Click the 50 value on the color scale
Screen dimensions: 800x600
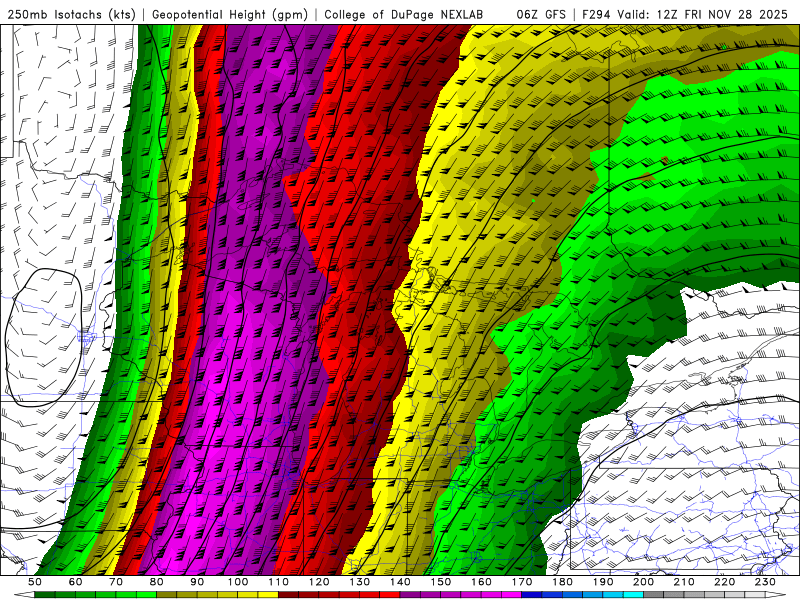[x=35, y=582]
